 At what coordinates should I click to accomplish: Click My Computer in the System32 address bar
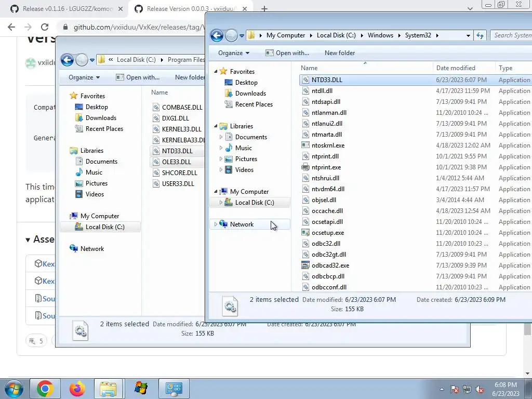(286, 35)
